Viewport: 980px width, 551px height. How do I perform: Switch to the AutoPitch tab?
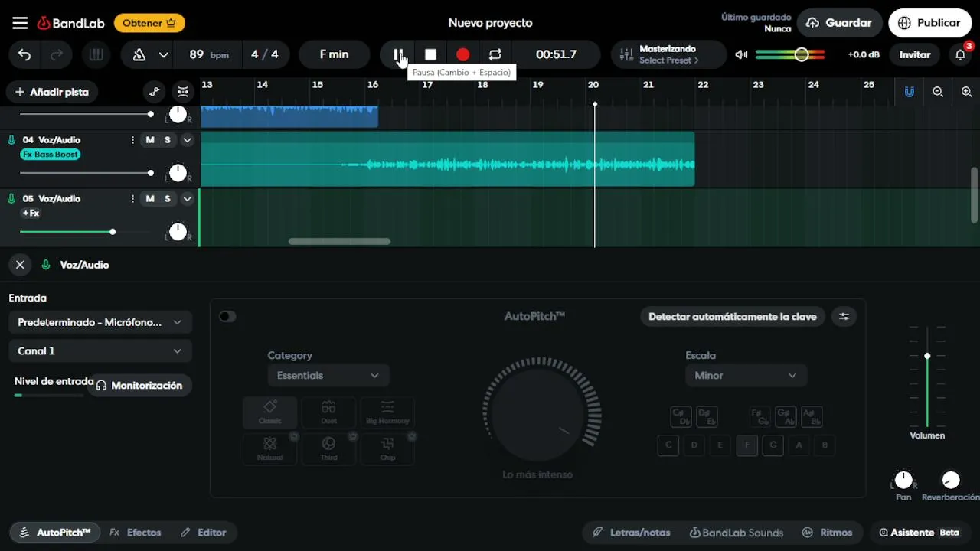(x=55, y=533)
